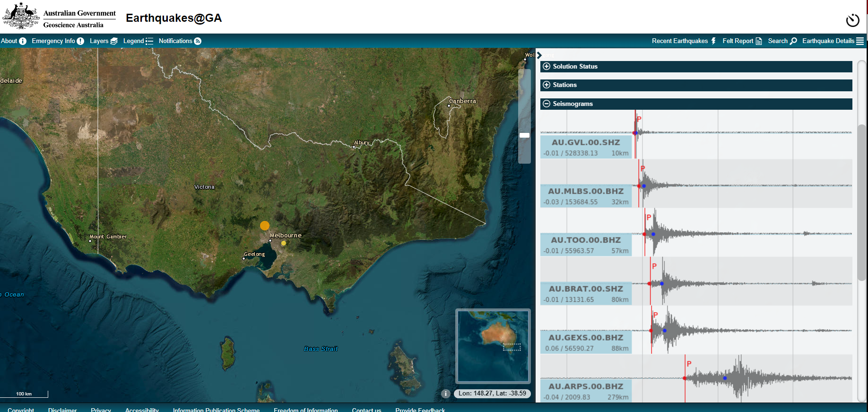
Task: Click the Lon/Lat coordinate readout
Action: pyautogui.click(x=492, y=394)
